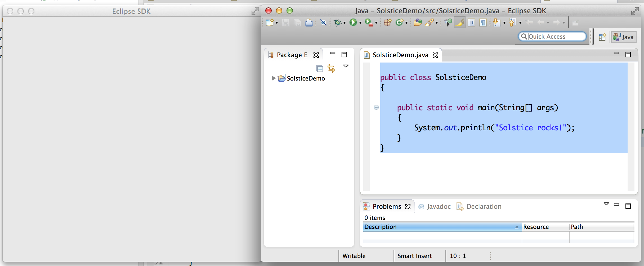Click the New file wizard icon
Screen dimensions: 644x266
[x=270, y=23]
